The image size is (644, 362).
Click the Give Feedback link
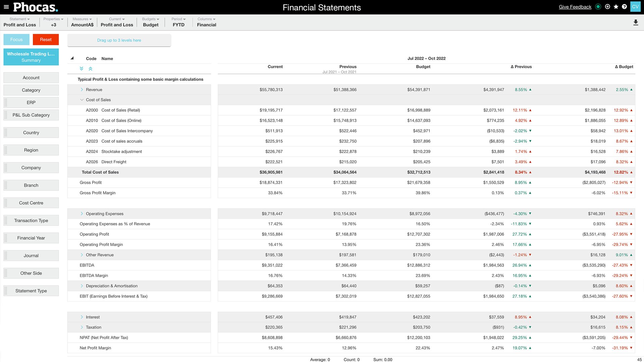pos(575,7)
